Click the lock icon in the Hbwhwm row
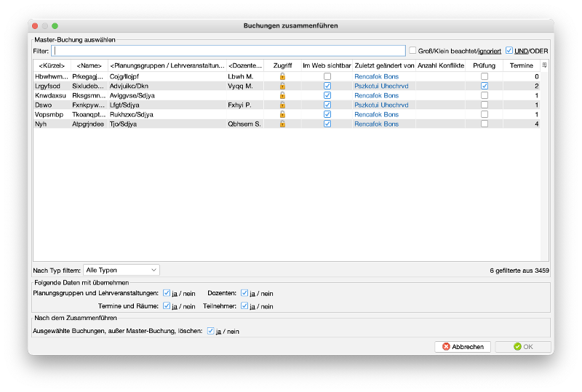Screen dimensions: 582x392 (x=282, y=76)
